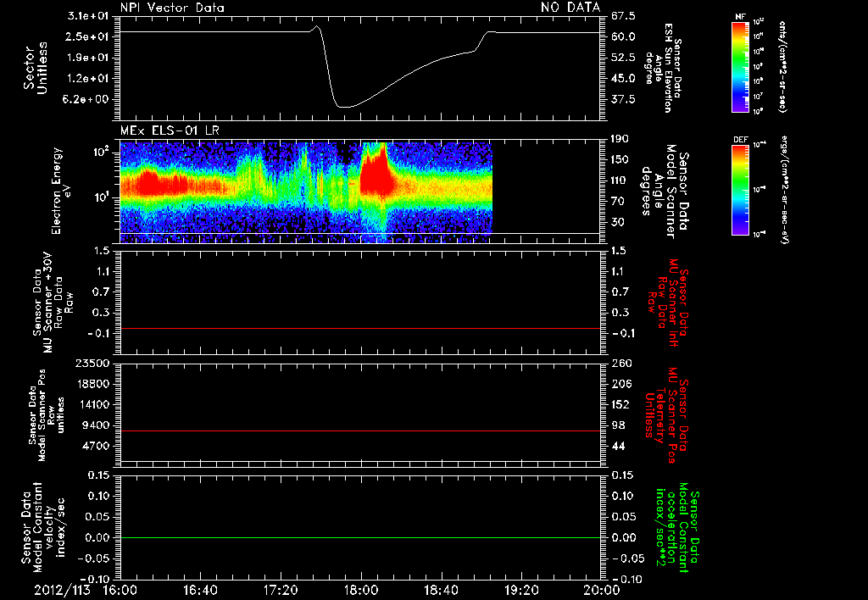Click the 16:40 time tick label
868x600 pixels.
coord(200,590)
